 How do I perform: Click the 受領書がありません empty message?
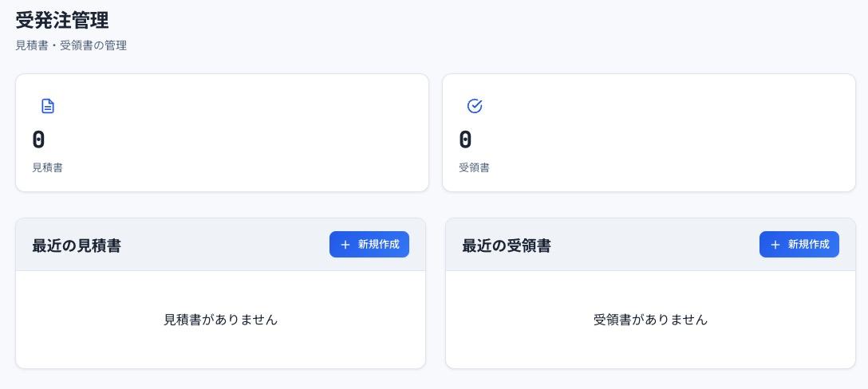650,320
